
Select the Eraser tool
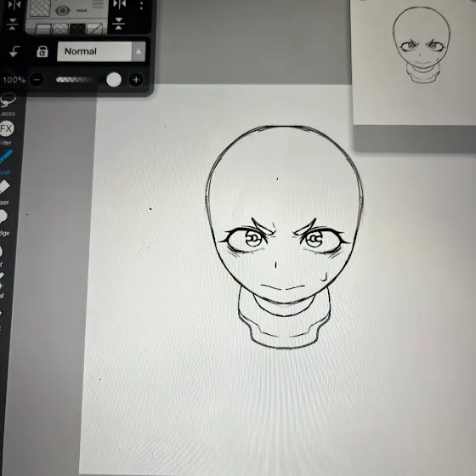coord(4,187)
